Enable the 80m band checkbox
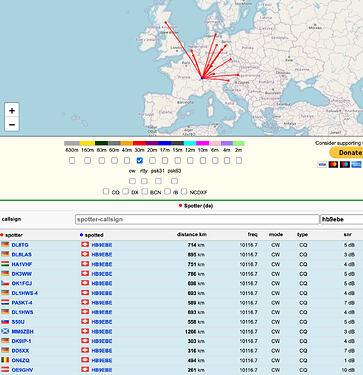This screenshot has width=363, height=375. click(x=102, y=160)
